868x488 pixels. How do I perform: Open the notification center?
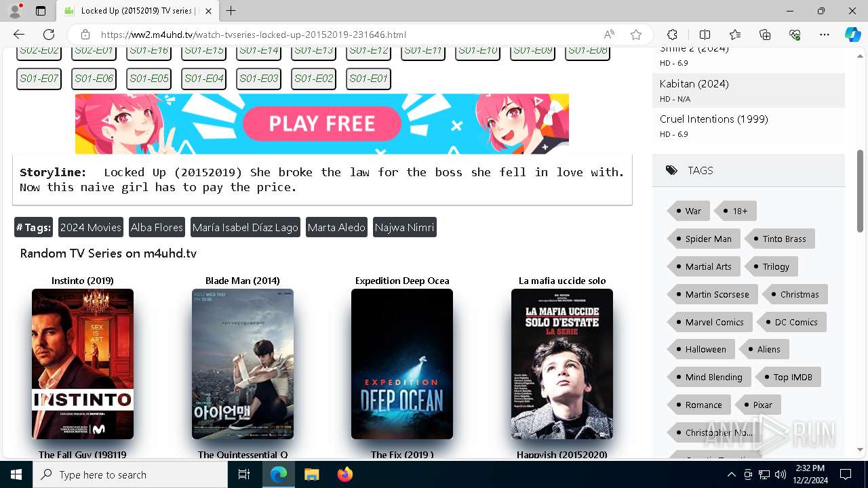point(846,474)
